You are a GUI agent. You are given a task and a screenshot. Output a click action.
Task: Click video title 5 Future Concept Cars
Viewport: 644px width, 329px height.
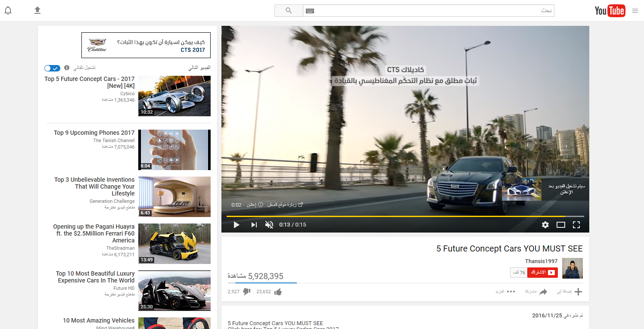click(x=509, y=248)
